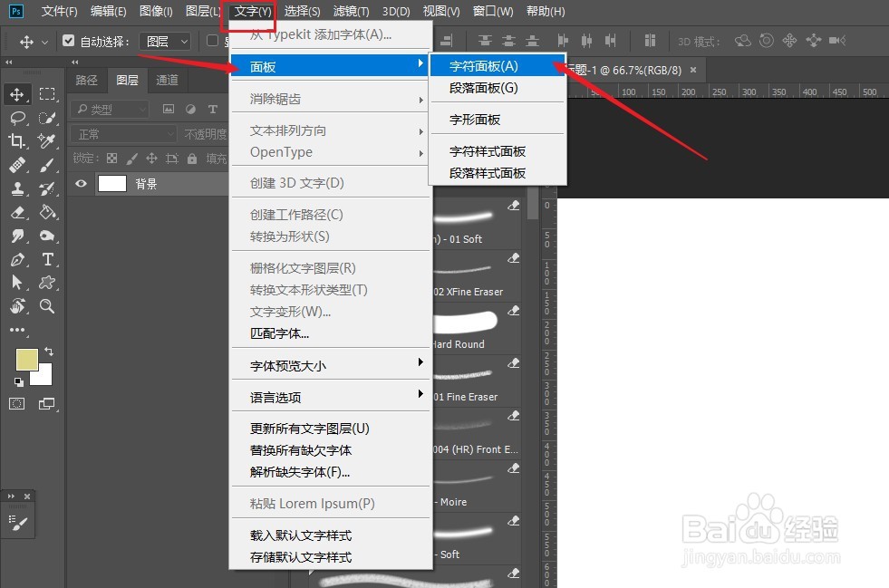Open the 图层 auto-select dropdown
This screenshot has width=889, height=588.
164,42
